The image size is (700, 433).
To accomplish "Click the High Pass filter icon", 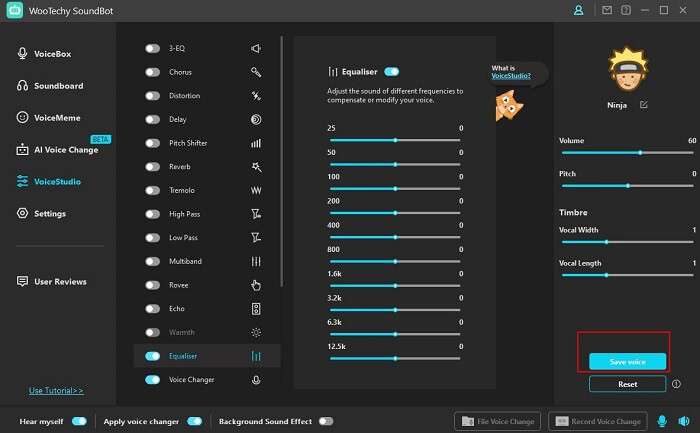I will pyautogui.click(x=256, y=214).
